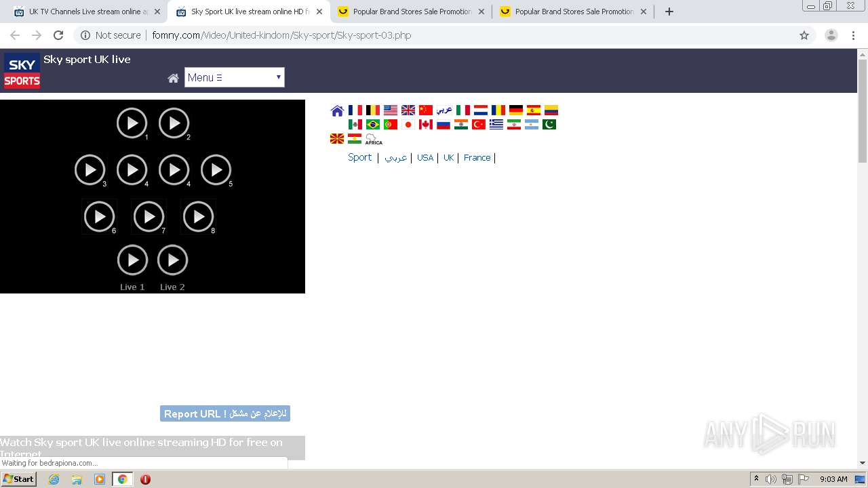Select the Belgium flag icon
The height and width of the screenshot is (488, 868).
(373, 110)
